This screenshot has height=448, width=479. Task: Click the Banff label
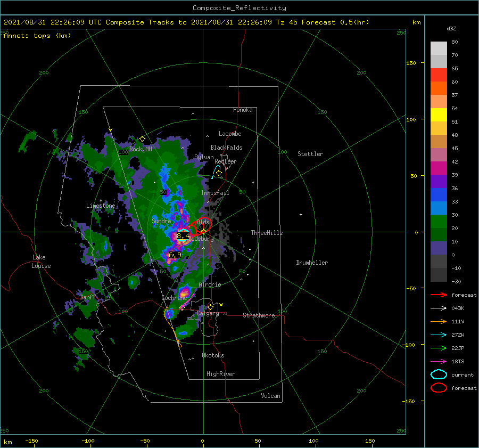click(88, 297)
